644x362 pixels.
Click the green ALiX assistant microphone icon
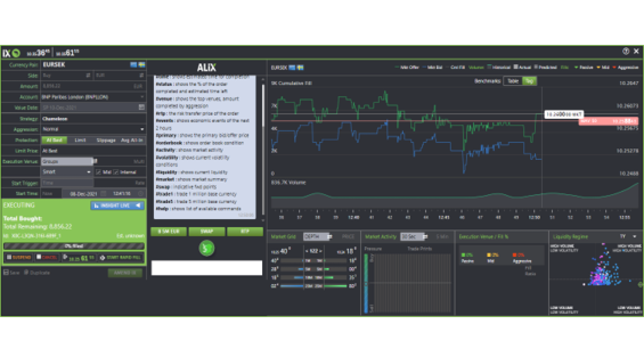(x=207, y=248)
